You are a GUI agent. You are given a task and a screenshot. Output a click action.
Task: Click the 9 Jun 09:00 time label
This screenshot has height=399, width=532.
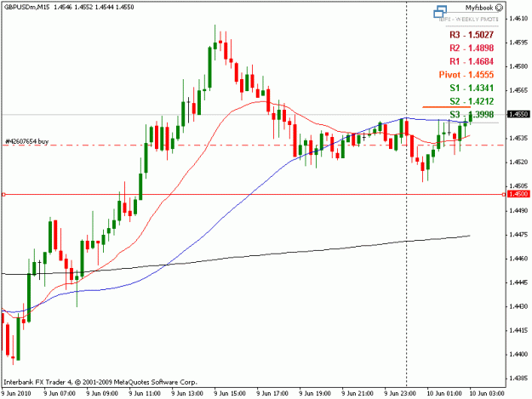102,394
